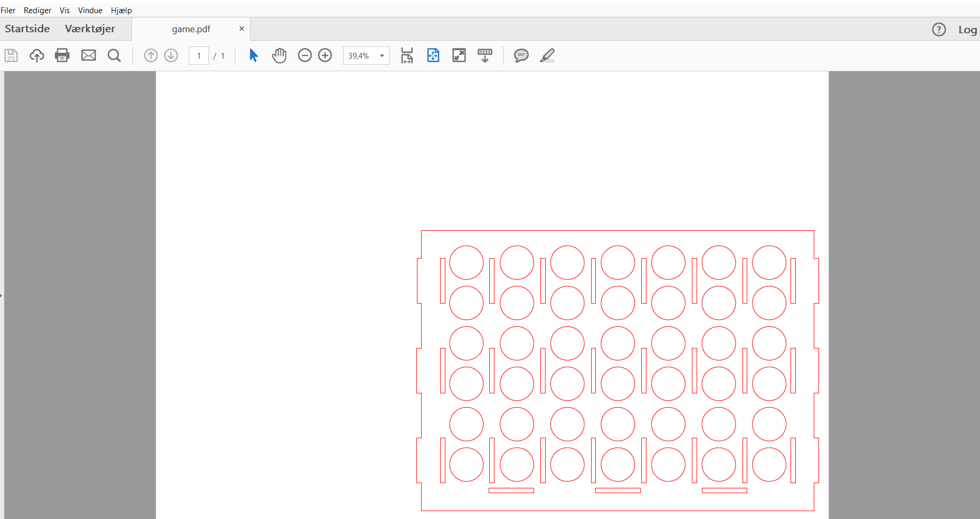Open the Rediger menu

click(x=37, y=11)
